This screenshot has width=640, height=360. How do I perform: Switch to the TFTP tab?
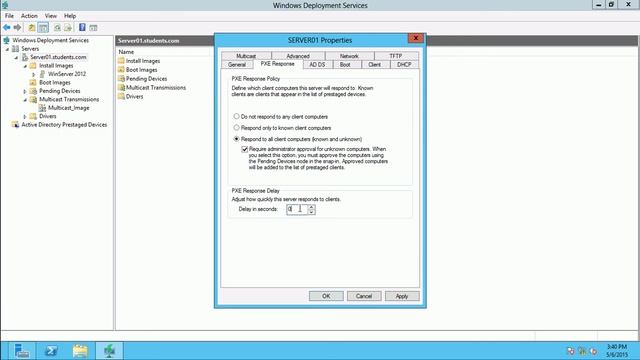396,56
